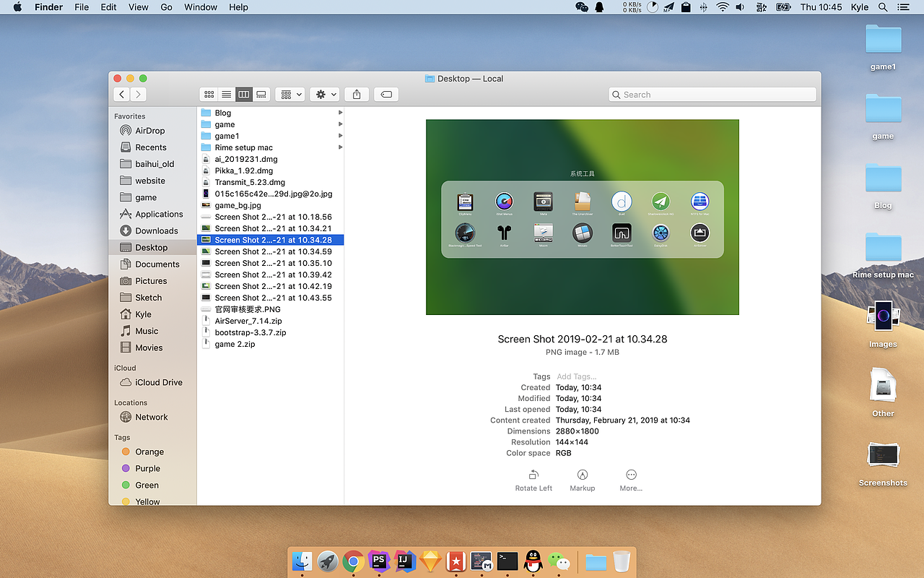Open Google Chrome from the Dock
924x578 pixels.
pyautogui.click(x=353, y=561)
